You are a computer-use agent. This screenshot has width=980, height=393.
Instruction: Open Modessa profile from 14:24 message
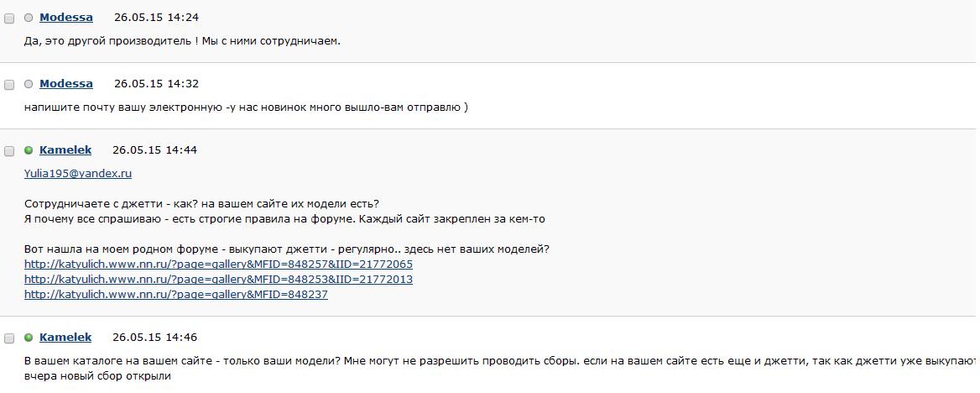[66, 18]
